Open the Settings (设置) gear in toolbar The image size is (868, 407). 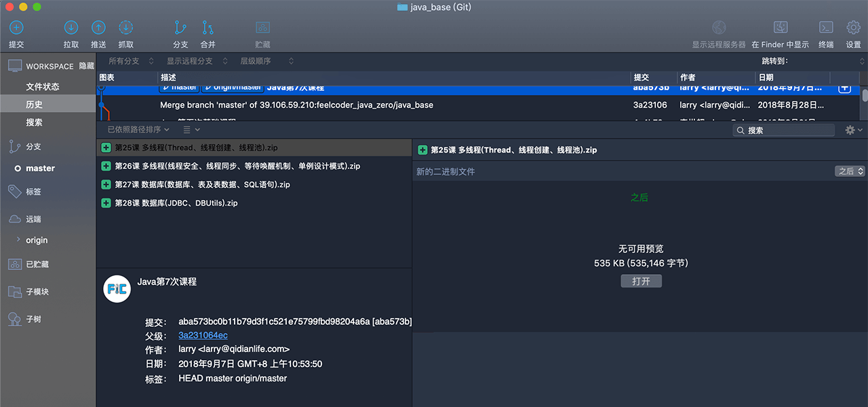tap(853, 28)
